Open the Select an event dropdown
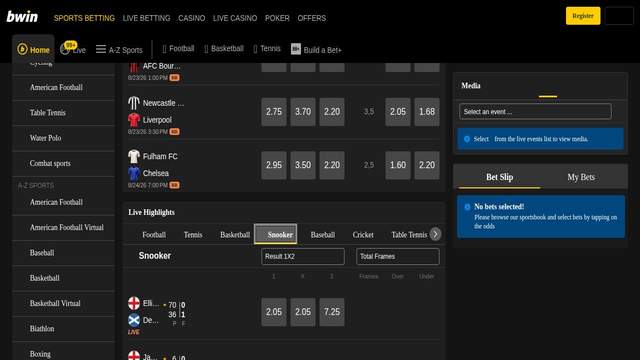The height and width of the screenshot is (360, 640). click(x=535, y=111)
